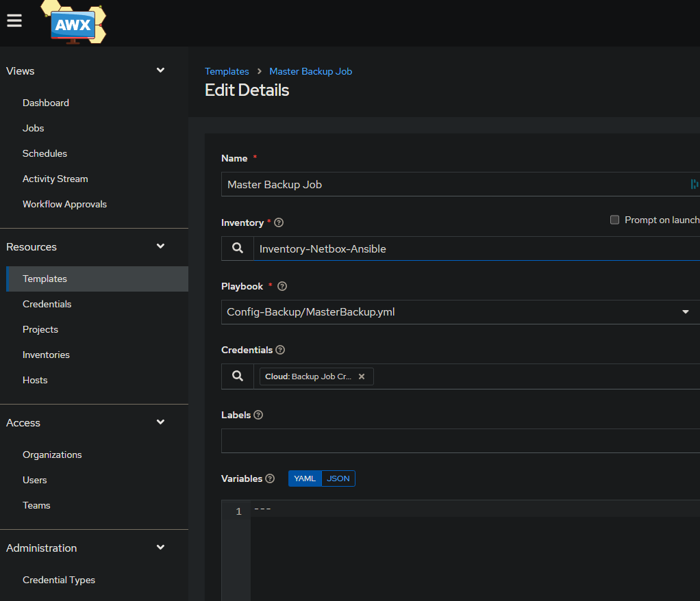Open the Inventory lookup search icon

238,248
